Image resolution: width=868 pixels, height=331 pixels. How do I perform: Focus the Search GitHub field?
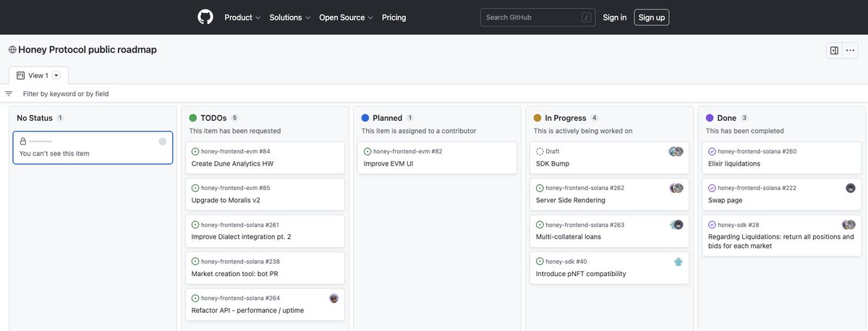(x=537, y=17)
